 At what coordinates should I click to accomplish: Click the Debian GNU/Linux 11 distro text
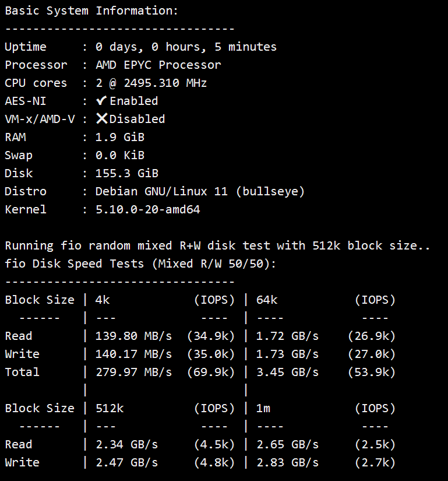pyautogui.click(x=161, y=191)
